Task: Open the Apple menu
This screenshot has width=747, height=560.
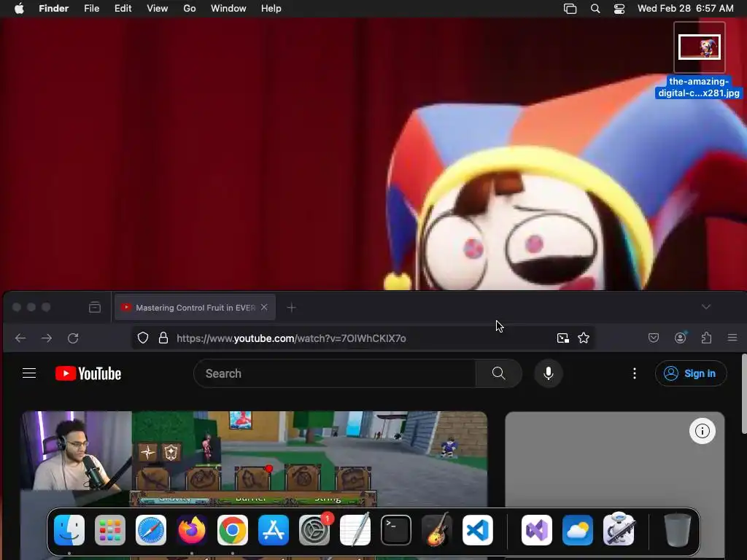Action: (19, 9)
